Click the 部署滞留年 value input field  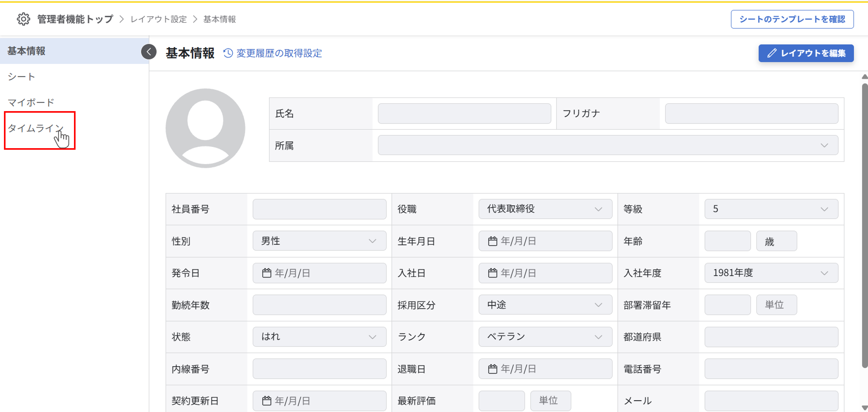point(728,305)
